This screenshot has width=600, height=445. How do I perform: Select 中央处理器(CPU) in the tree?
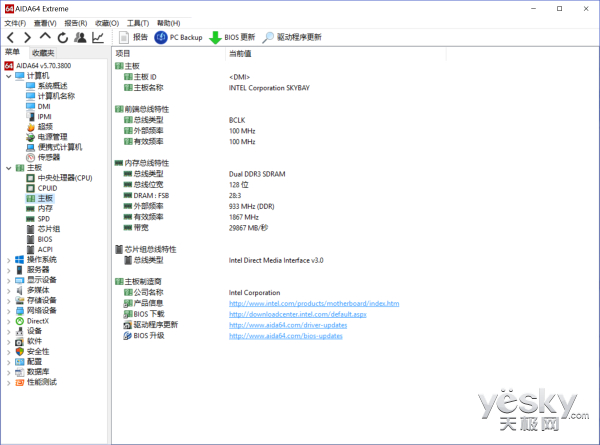click(59, 178)
